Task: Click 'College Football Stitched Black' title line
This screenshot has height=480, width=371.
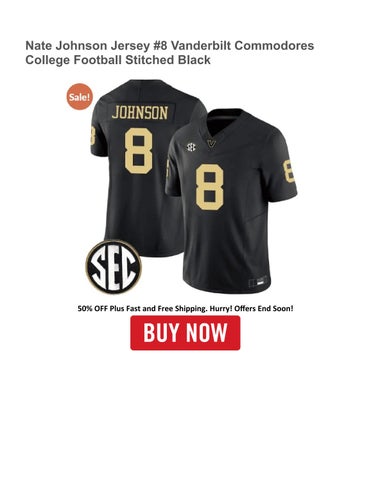Action: (118, 60)
